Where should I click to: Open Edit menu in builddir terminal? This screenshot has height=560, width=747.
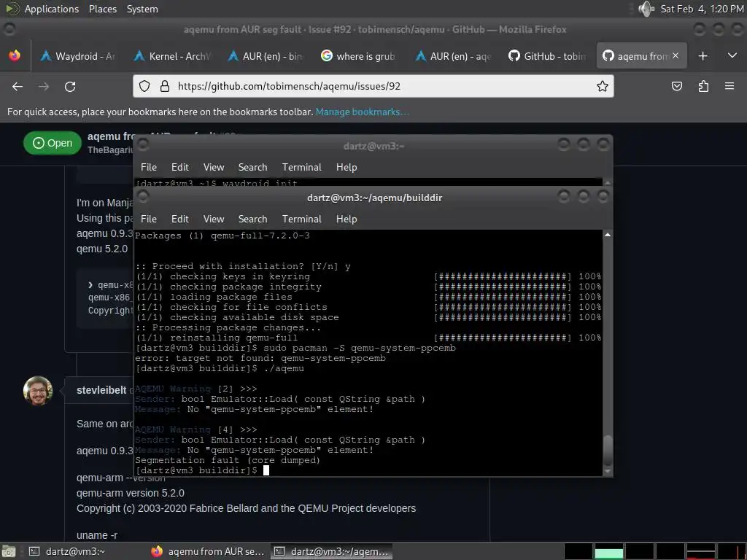(180, 219)
